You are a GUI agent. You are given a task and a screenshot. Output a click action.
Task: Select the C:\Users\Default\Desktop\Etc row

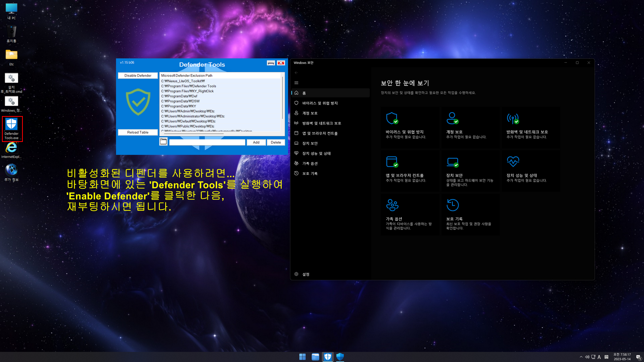pyautogui.click(x=220, y=121)
